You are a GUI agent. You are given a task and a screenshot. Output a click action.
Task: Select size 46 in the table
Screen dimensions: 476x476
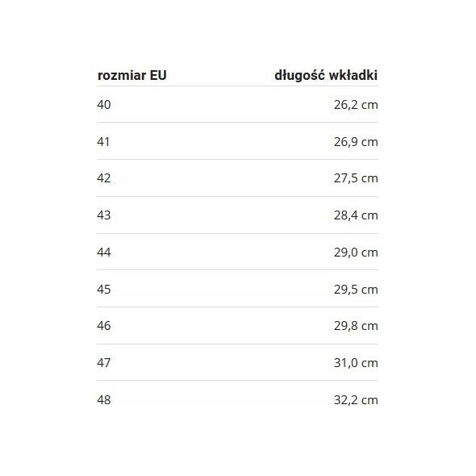tap(104, 326)
